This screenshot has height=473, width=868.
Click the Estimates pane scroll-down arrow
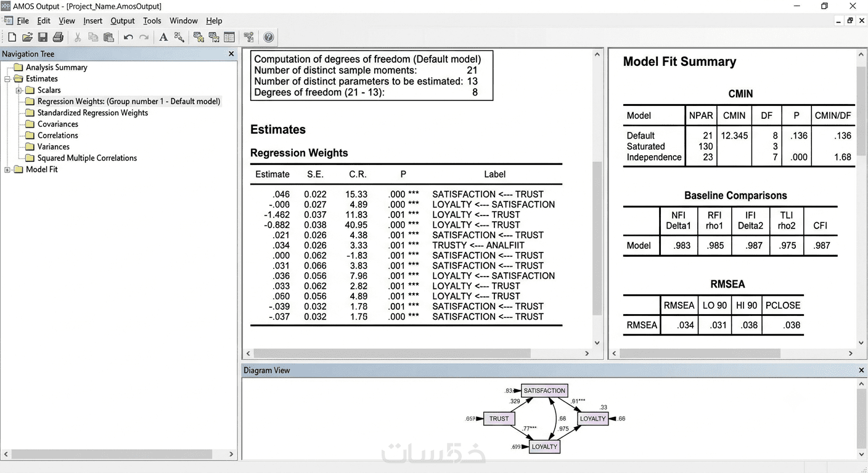point(597,343)
